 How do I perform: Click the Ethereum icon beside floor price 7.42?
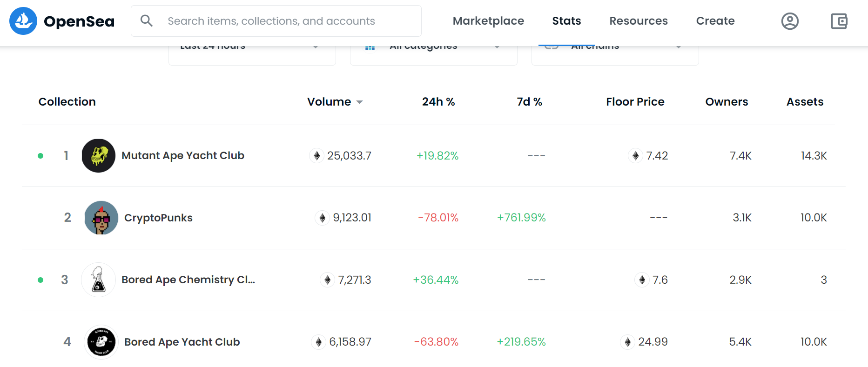pos(636,155)
